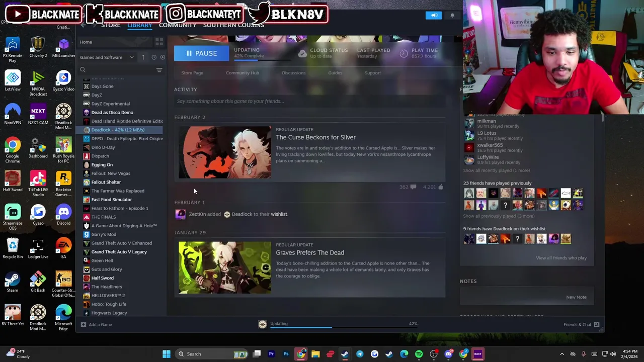The width and height of the screenshot is (644, 362).
Task: Open Chivalry 2 desktop icon
Action: tap(38, 48)
